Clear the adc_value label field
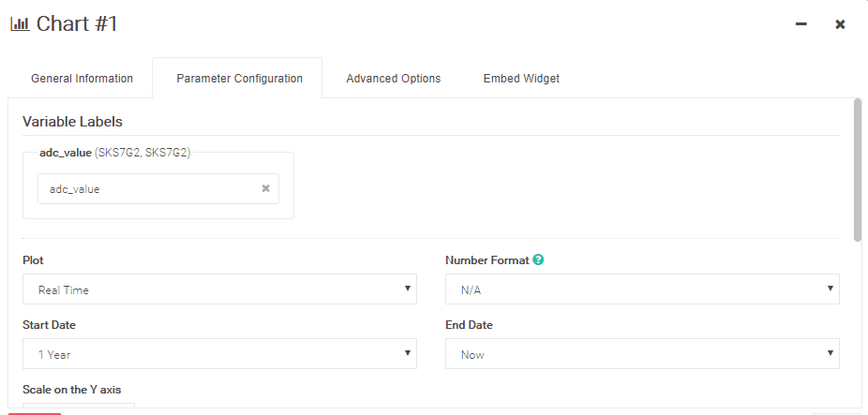This screenshot has width=868, height=415. pos(265,188)
